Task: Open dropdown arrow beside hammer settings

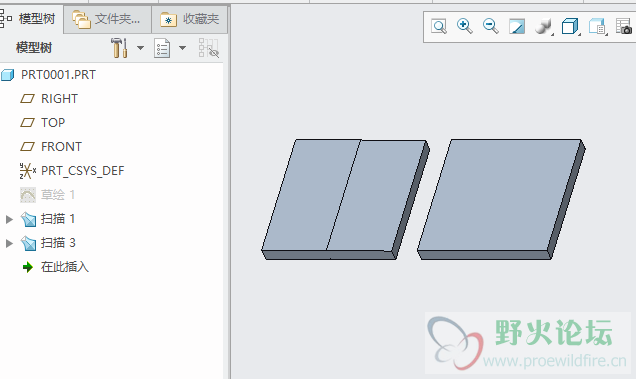Action: [x=140, y=48]
